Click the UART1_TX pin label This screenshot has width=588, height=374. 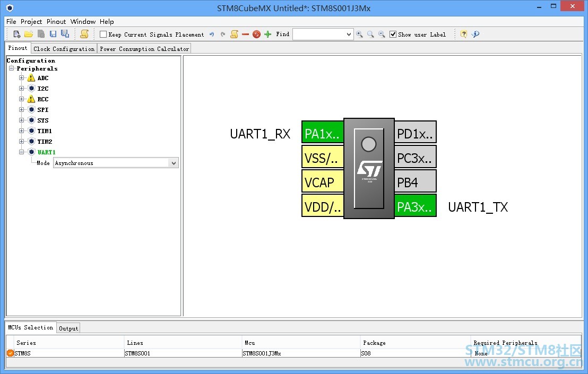point(478,207)
